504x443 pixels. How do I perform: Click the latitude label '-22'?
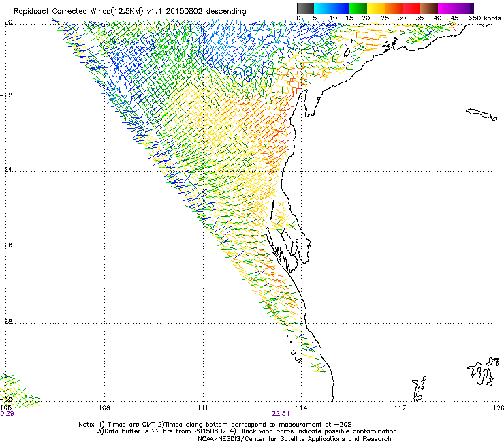[x=6, y=95]
